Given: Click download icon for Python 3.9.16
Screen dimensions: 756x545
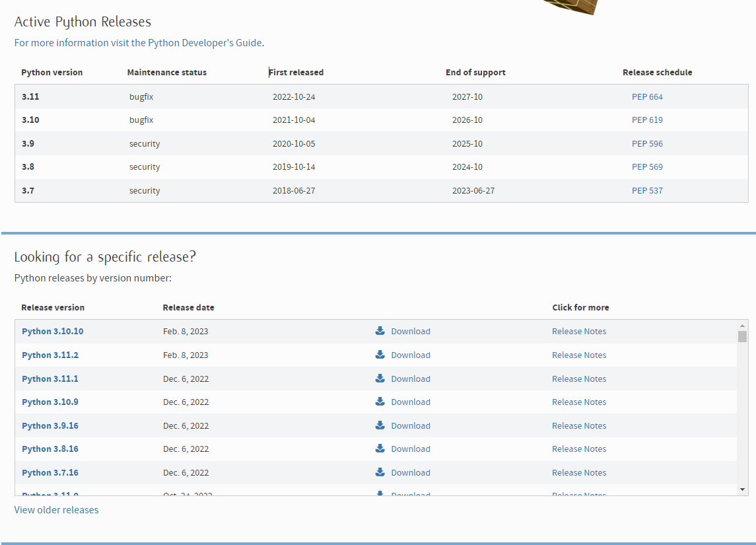Looking at the screenshot, I should pos(380,425).
